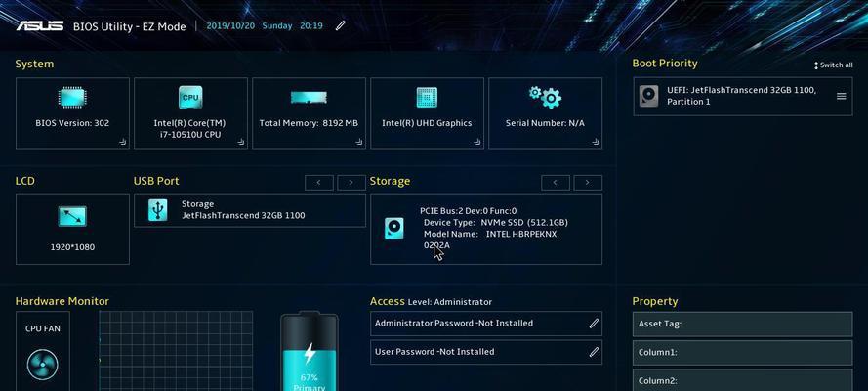868x391 pixels.
Task: Open Administrator Password -Not Installed row
Action: click(486, 323)
